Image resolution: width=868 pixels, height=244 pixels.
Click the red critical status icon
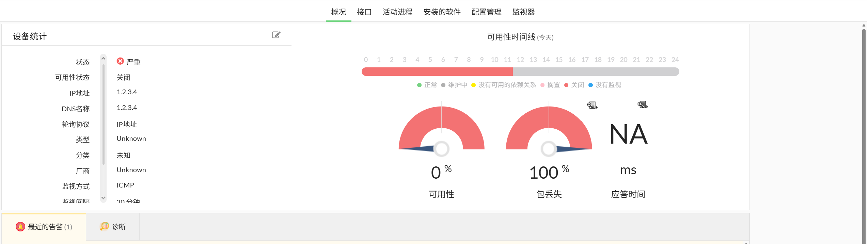coord(120,61)
